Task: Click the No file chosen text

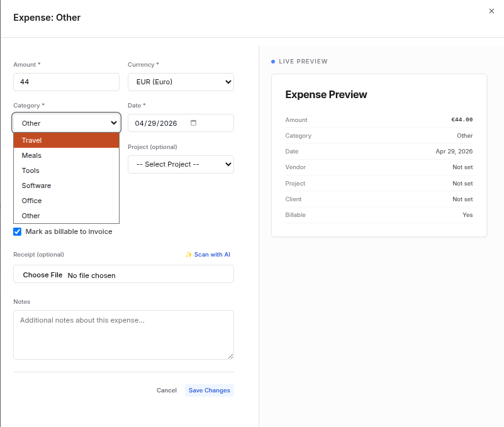Action: pyautogui.click(x=91, y=275)
